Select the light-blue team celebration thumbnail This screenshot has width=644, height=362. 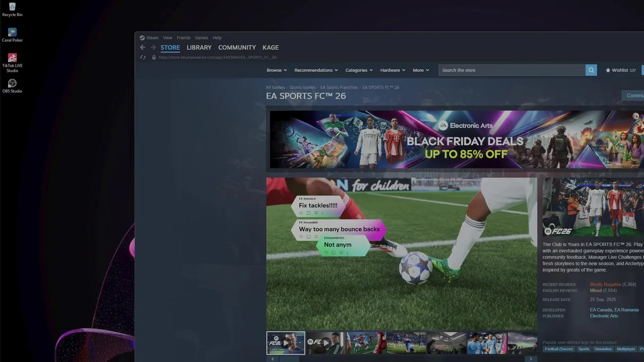point(487,343)
